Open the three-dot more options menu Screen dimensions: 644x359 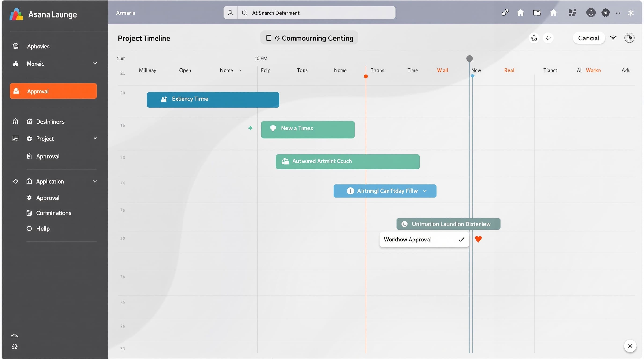tap(618, 13)
